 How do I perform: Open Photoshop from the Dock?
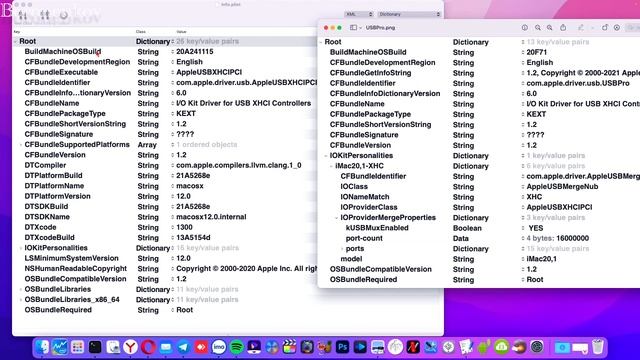pyautogui.click(x=342, y=347)
